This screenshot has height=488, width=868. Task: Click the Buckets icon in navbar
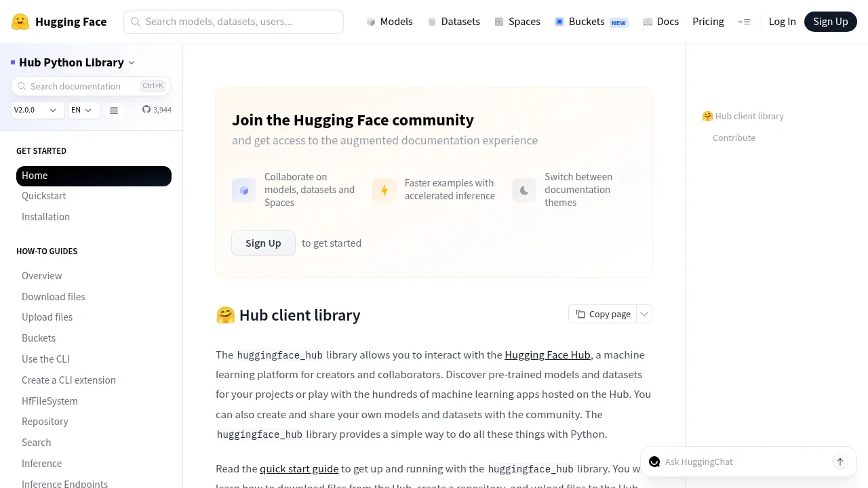tap(559, 22)
